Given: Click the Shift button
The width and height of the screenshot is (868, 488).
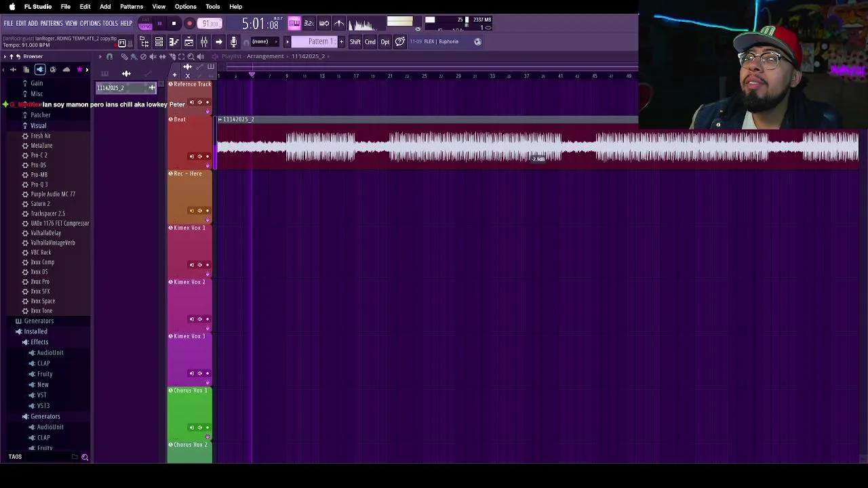Looking at the screenshot, I should [355, 42].
